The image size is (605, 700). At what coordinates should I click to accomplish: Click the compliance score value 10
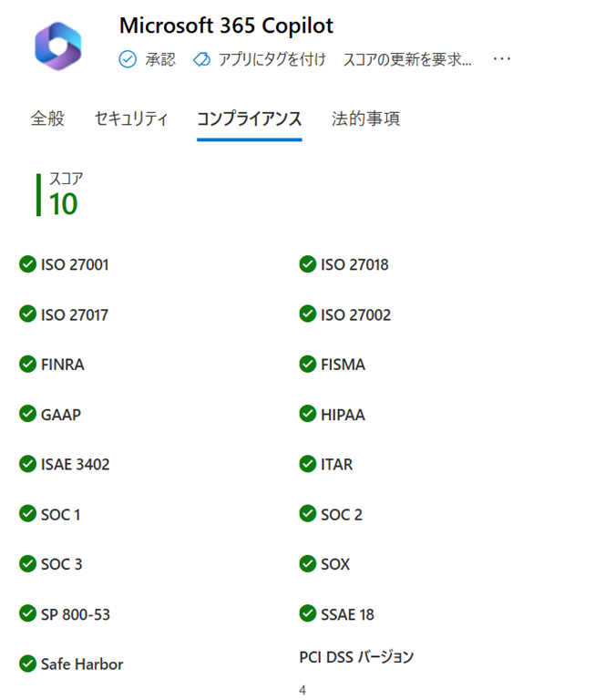pyautogui.click(x=64, y=204)
